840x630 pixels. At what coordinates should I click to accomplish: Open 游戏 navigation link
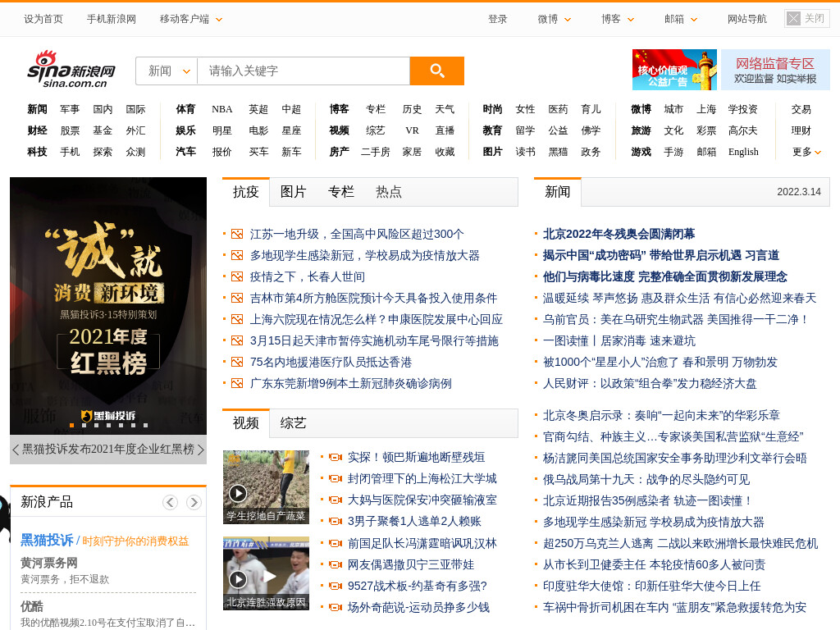[x=641, y=152]
